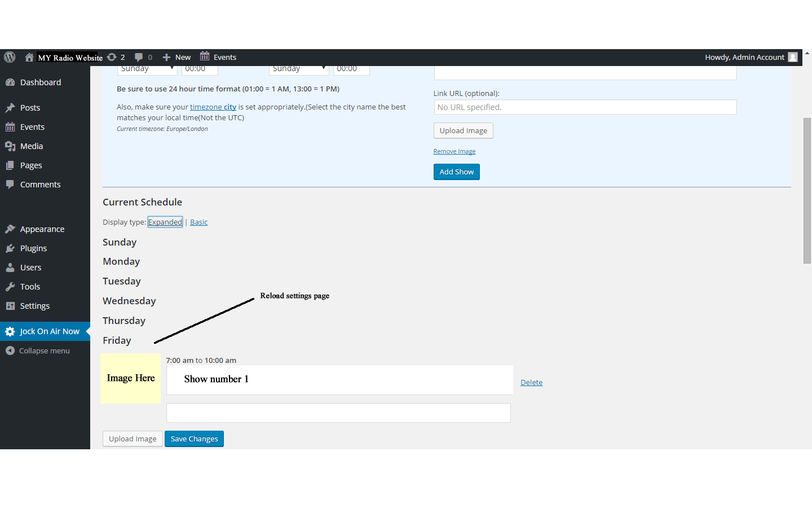Image resolution: width=812 pixels, height=508 pixels.
Task: Click the Users person icon
Action: (x=10, y=268)
